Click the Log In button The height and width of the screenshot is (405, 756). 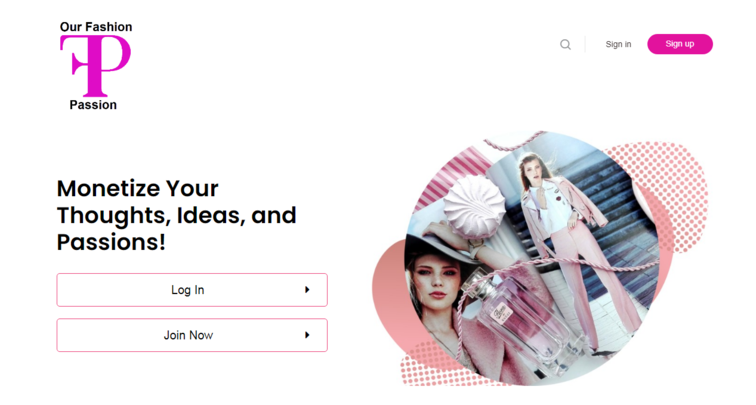(192, 290)
